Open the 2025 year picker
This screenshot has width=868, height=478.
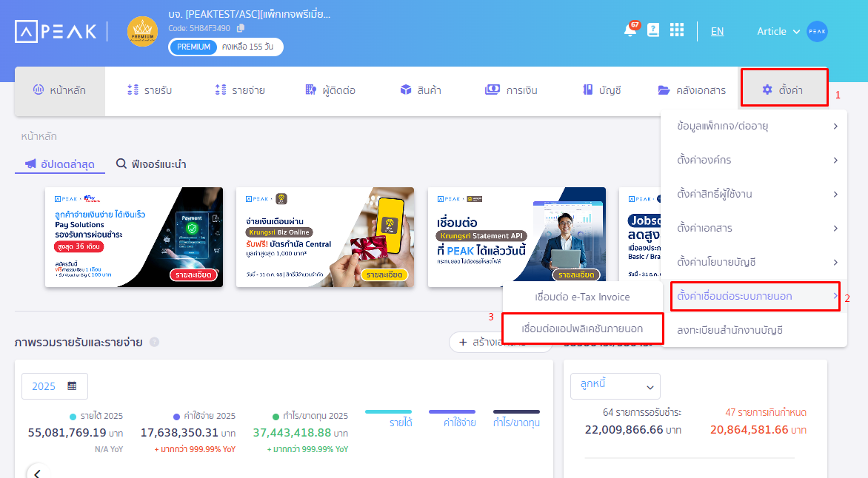(x=55, y=386)
